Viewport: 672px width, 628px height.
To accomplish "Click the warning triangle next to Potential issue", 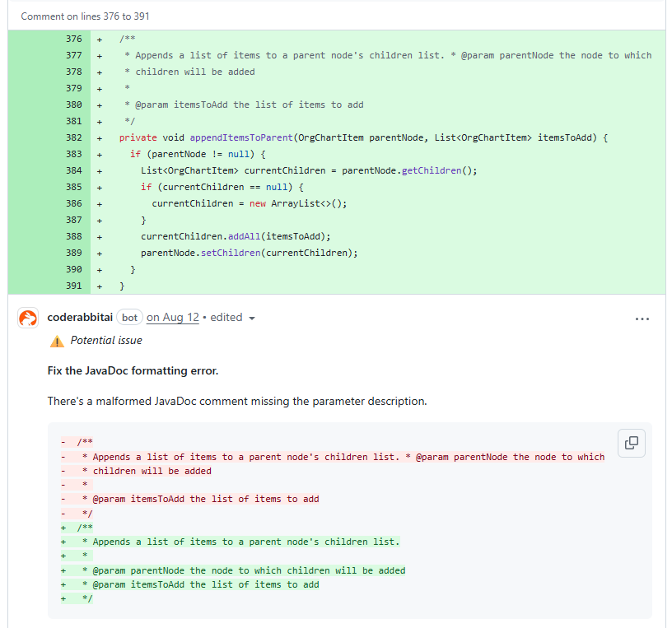I will click(57, 341).
